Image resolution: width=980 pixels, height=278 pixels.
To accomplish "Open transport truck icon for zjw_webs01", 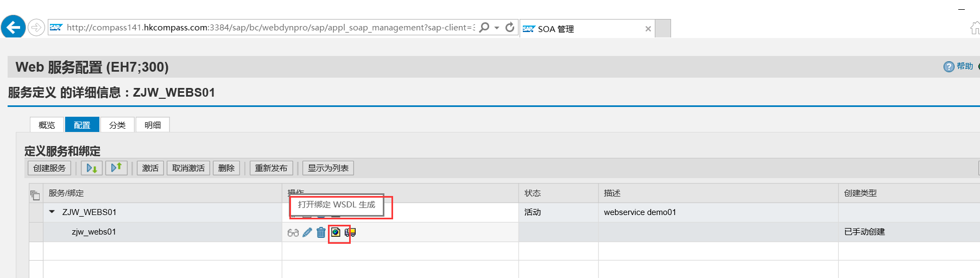I will [350, 232].
